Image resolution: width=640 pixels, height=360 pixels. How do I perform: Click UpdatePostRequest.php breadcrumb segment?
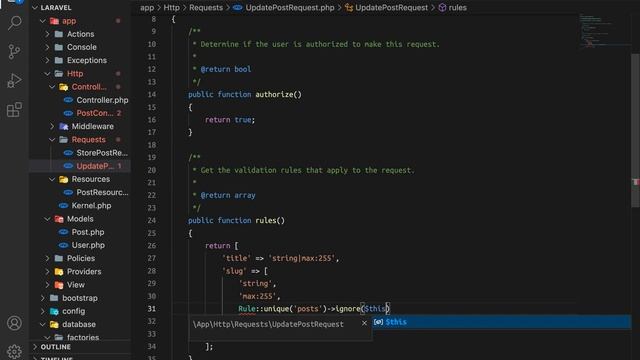pyautogui.click(x=290, y=8)
